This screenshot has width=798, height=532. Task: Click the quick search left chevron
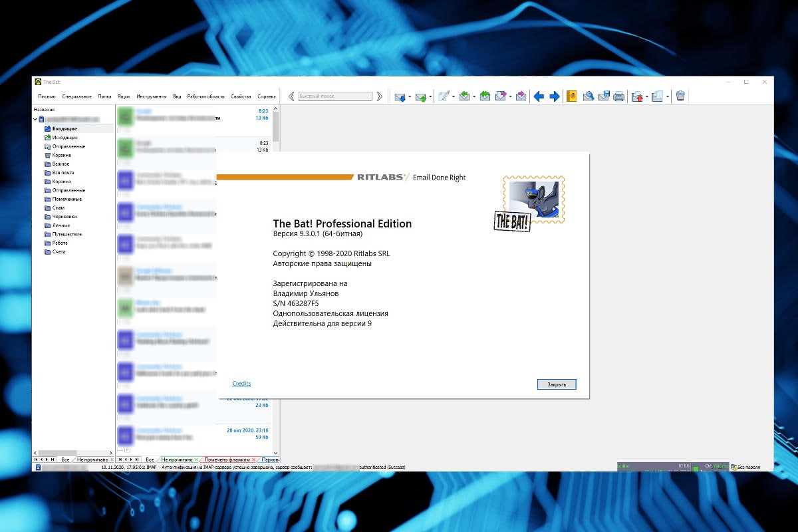291,96
